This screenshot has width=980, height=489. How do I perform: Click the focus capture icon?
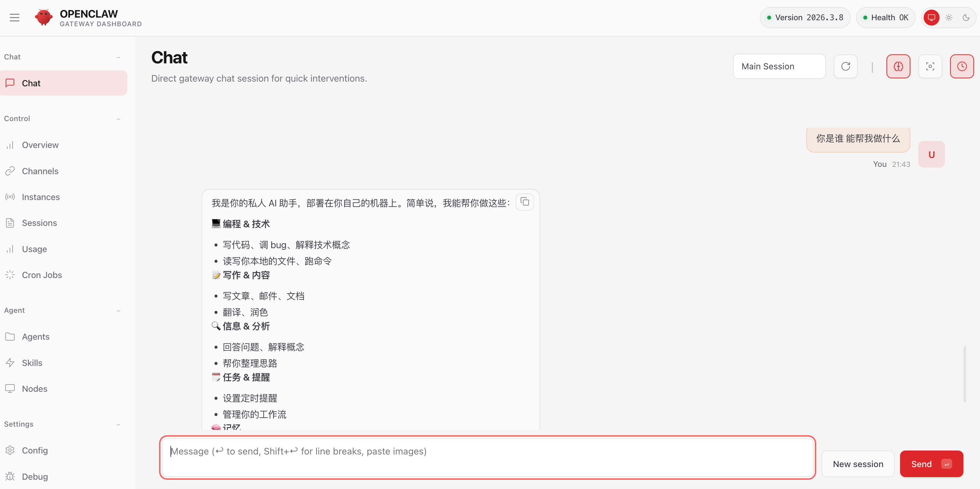click(x=930, y=66)
